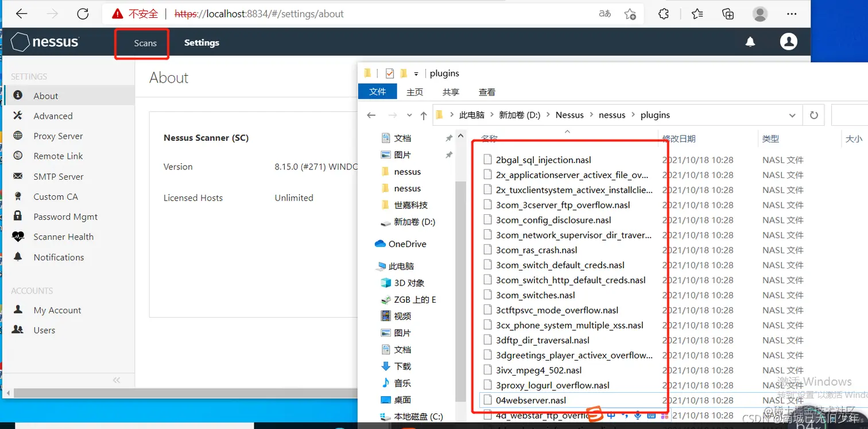868x429 pixels.
Task: Open the 共享 ribbon tab
Action: click(451, 92)
